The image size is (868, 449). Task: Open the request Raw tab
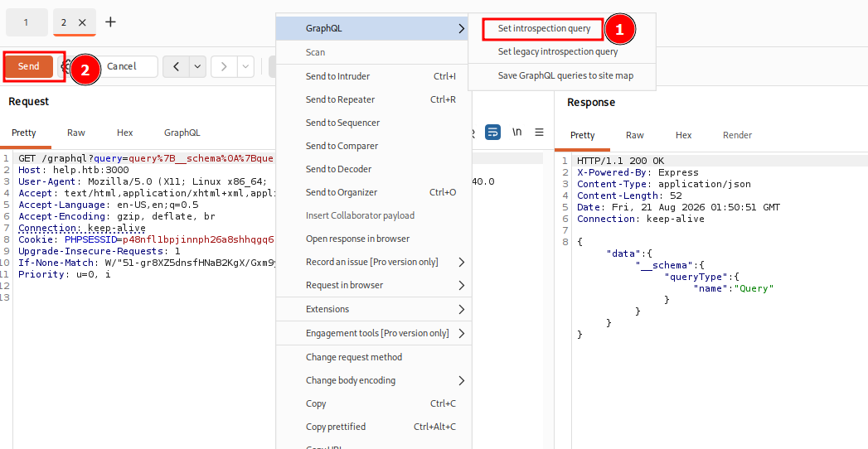point(76,133)
